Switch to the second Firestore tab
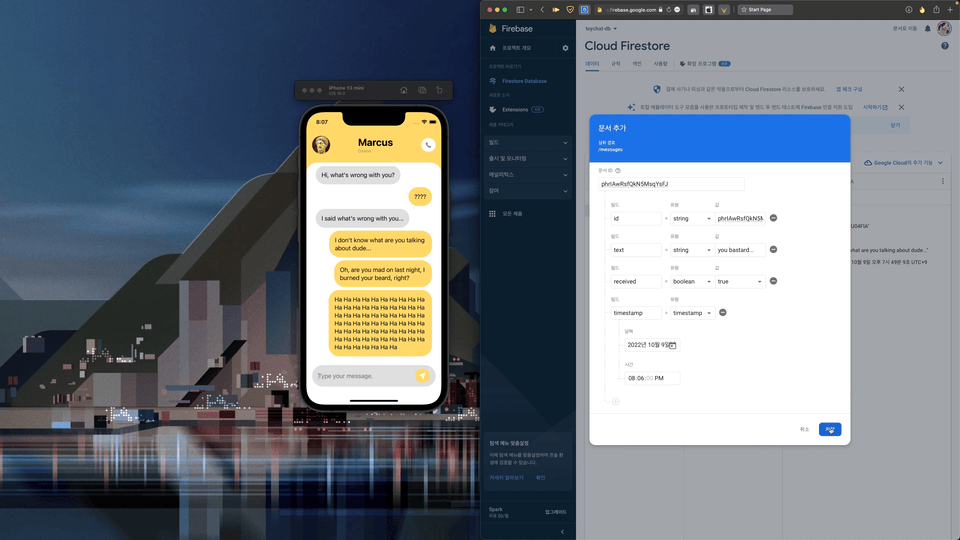Image resolution: width=960 pixels, height=540 pixels. pyautogui.click(x=615, y=64)
